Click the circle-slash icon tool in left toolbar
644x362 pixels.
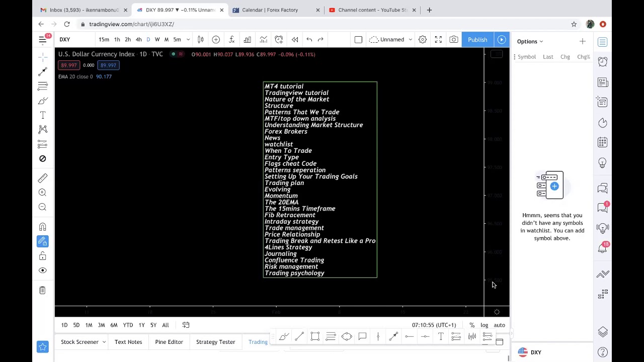coord(43,159)
